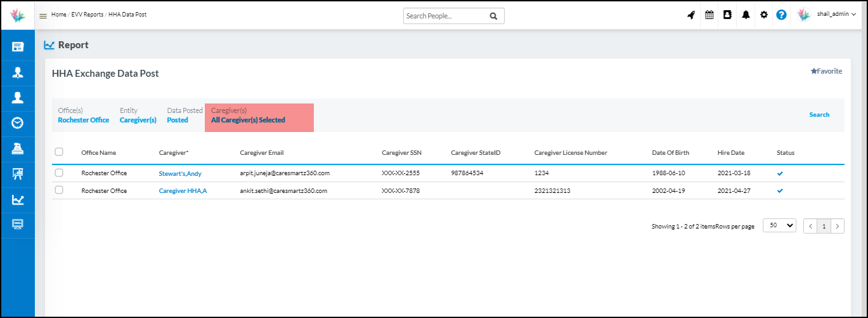The image size is (868, 318).
Task: Toggle the hamburger menu icon
Action: pyautogui.click(x=43, y=16)
